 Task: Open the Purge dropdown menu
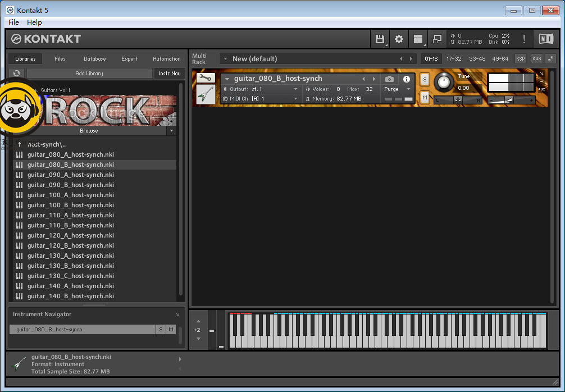[398, 89]
